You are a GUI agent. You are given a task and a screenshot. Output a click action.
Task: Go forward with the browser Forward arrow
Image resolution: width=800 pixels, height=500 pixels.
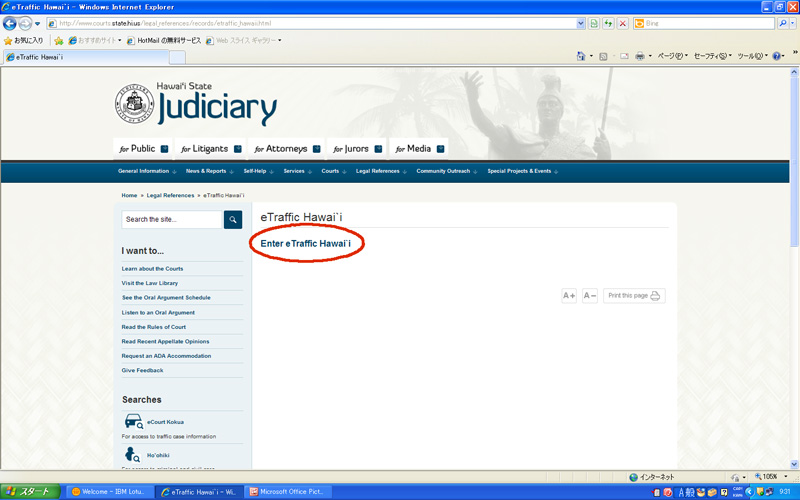coord(24,23)
